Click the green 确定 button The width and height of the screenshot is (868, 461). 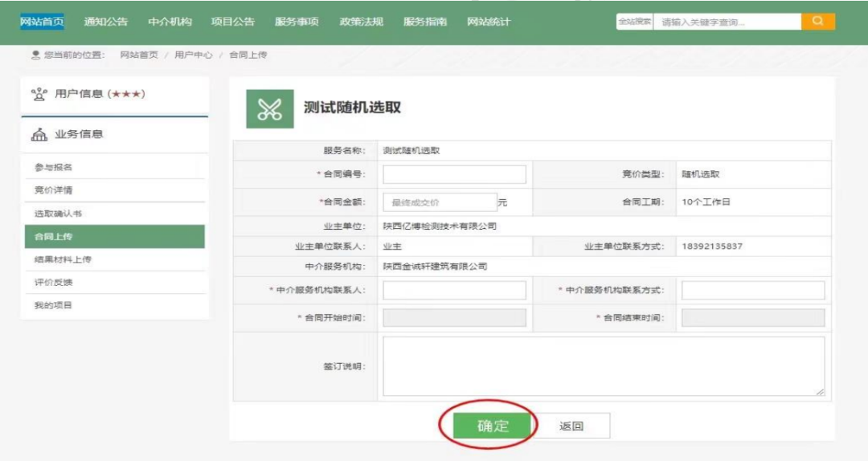pyautogui.click(x=492, y=426)
